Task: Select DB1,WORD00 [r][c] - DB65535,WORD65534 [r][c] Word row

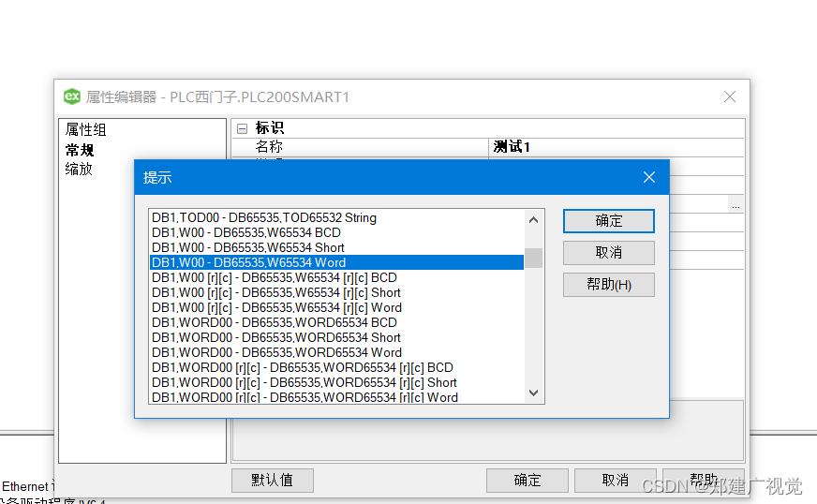Action: tap(336, 396)
